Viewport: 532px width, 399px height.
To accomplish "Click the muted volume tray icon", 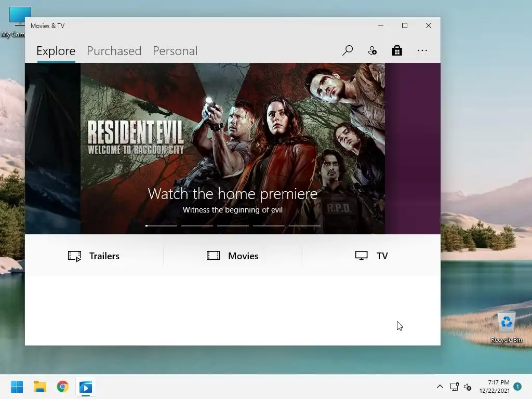I will 468,387.
